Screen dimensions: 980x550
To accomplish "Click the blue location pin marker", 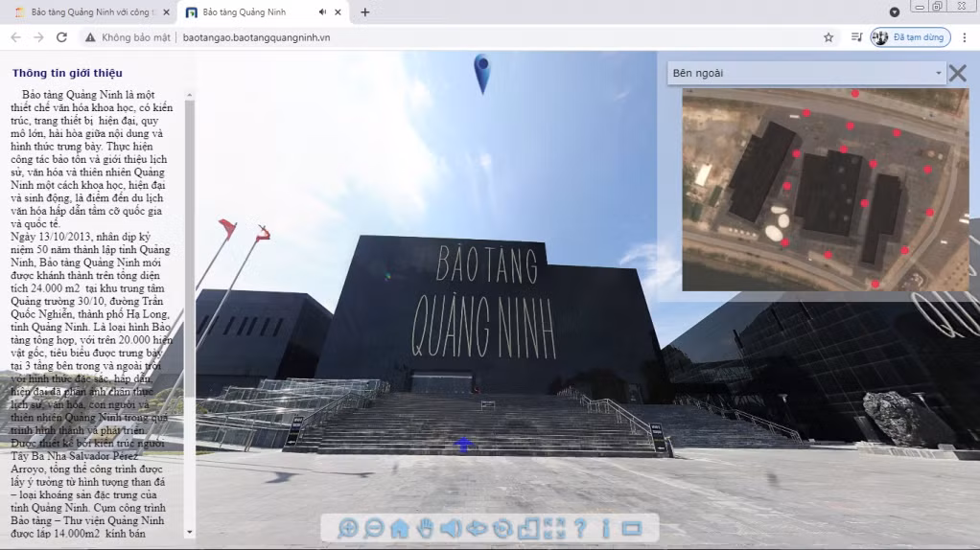I will click(x=482, y=73).
